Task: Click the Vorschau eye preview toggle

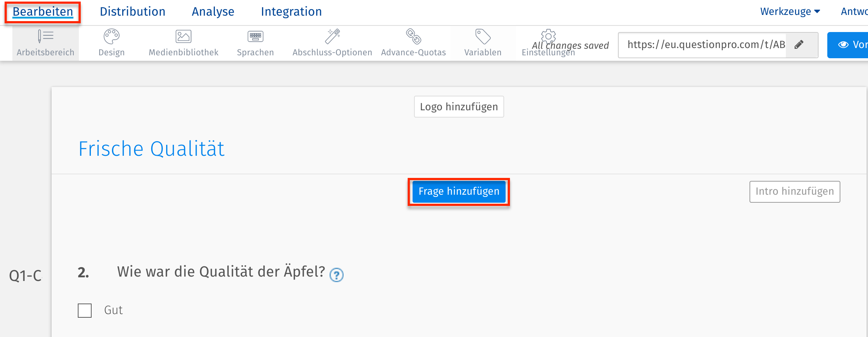Action: (844, 45)
